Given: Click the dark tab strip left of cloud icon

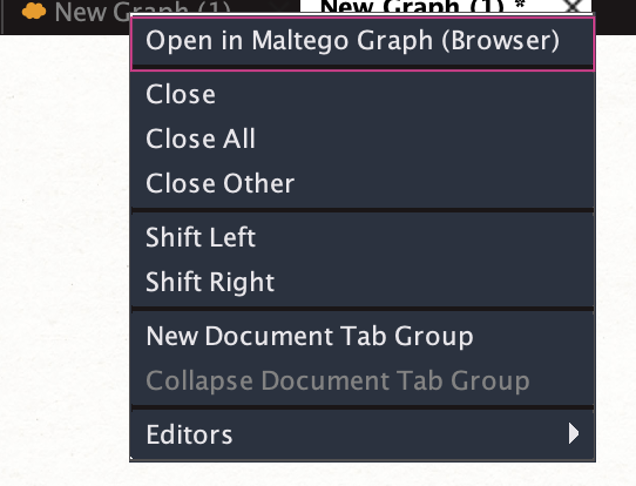Looking at the screenshot, I should [10, 16].
